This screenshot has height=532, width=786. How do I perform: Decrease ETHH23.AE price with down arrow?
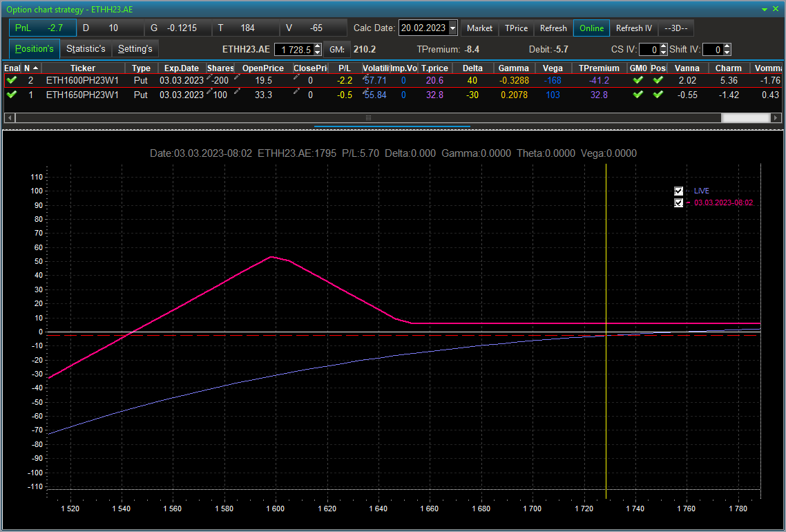point(317,53)
